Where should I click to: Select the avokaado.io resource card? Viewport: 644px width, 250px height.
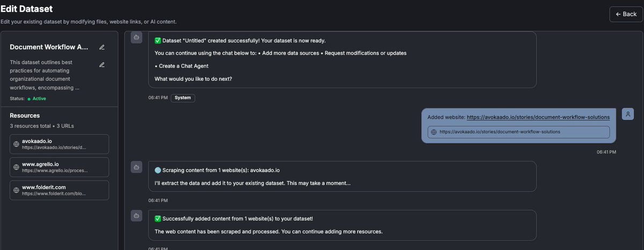[59, 144]
